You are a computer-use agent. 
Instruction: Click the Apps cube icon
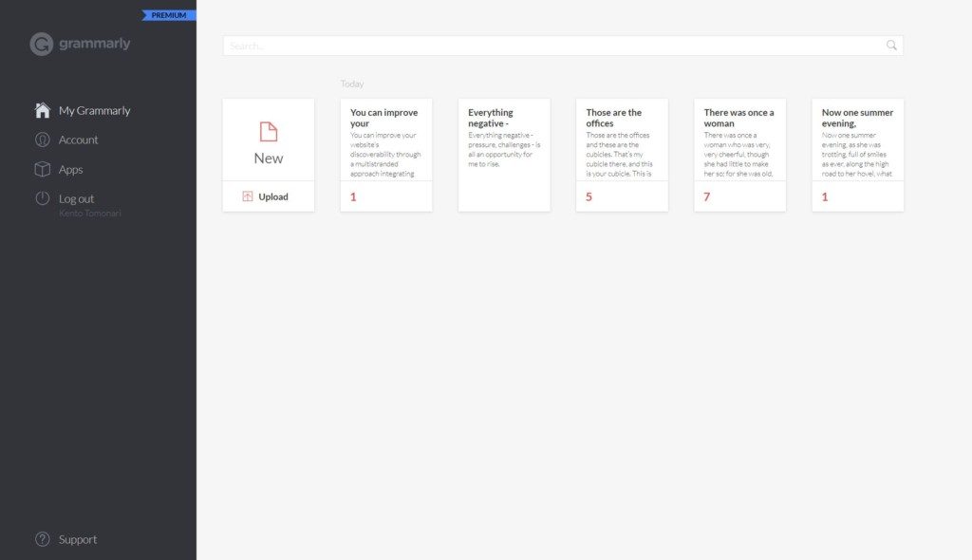point(42,169)
